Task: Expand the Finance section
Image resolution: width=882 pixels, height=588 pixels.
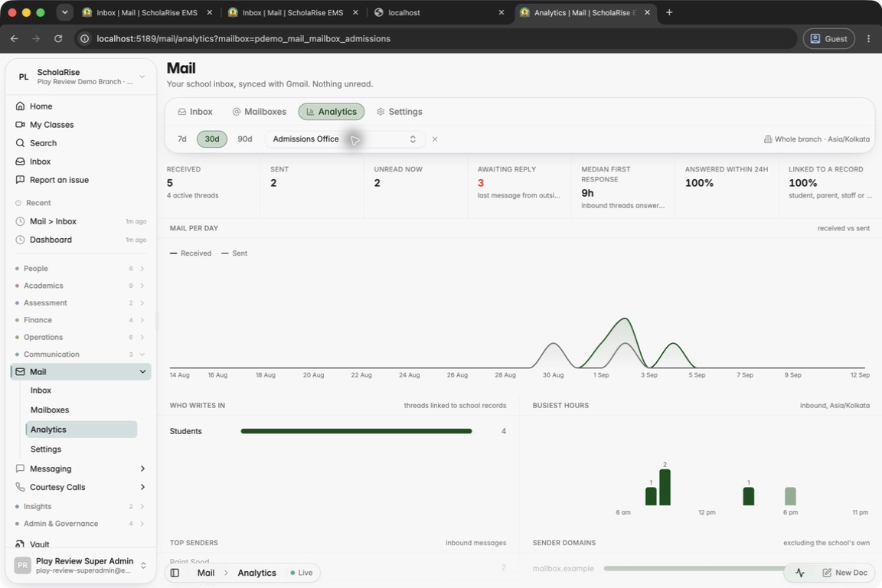Action: point(80,319)
